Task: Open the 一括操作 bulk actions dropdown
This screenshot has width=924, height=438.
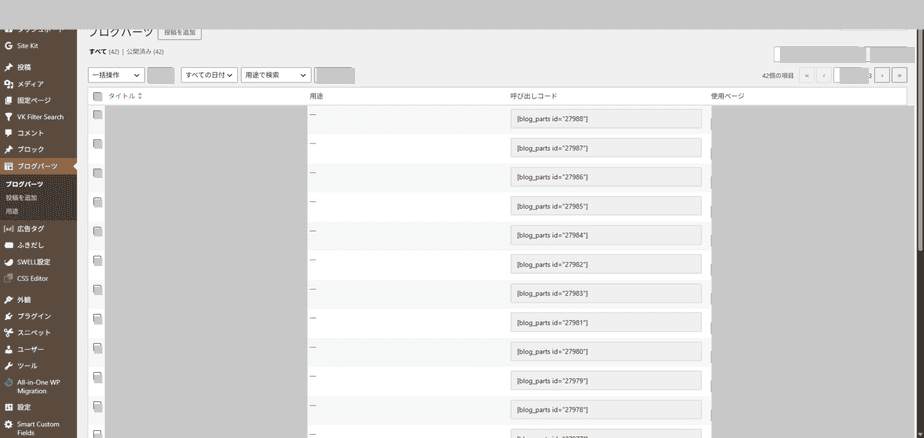Action: pyautogui.click(x=117, y=75)
